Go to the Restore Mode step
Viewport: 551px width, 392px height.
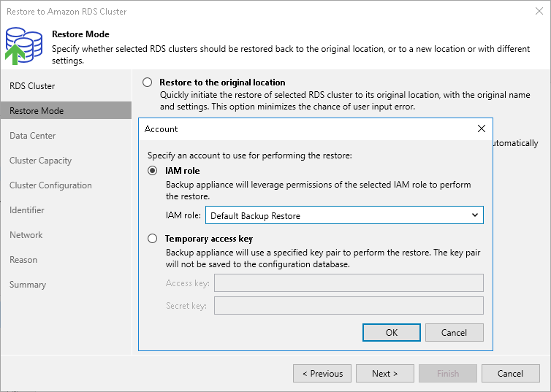[37, 111]
